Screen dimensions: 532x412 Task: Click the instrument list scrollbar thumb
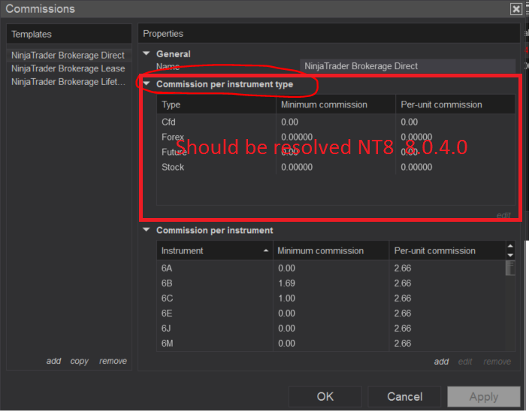click(x=510, y=268)
